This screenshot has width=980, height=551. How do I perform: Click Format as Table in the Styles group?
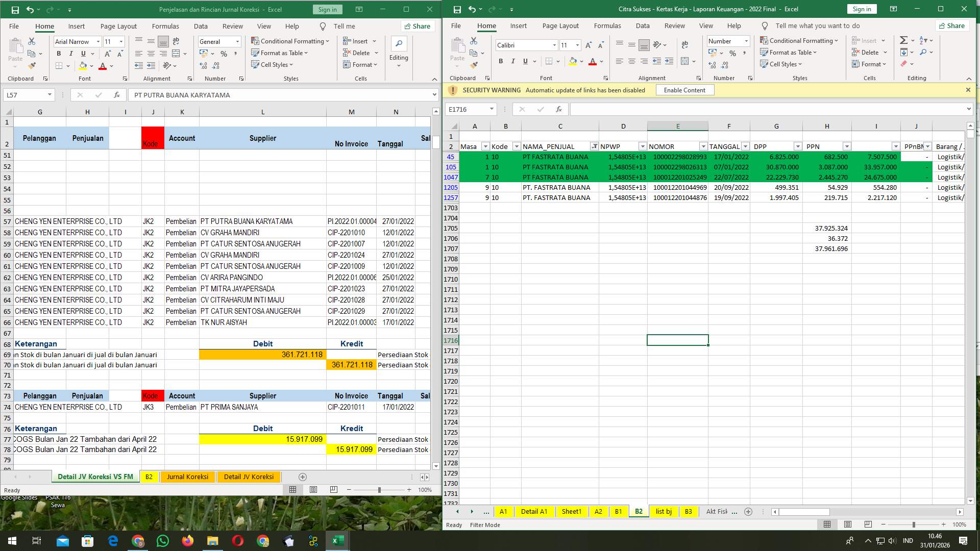[789, 52]
